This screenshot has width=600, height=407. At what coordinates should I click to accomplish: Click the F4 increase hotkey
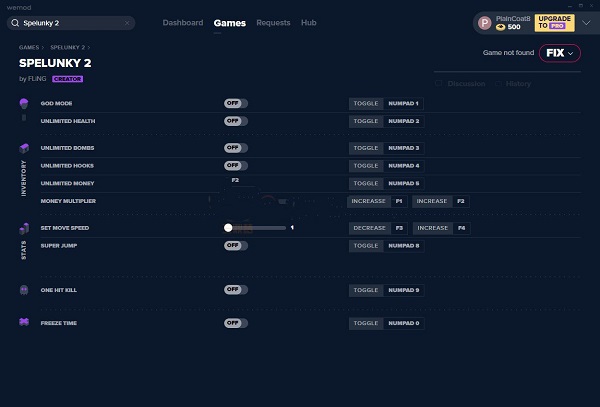[x=461, y=228]
